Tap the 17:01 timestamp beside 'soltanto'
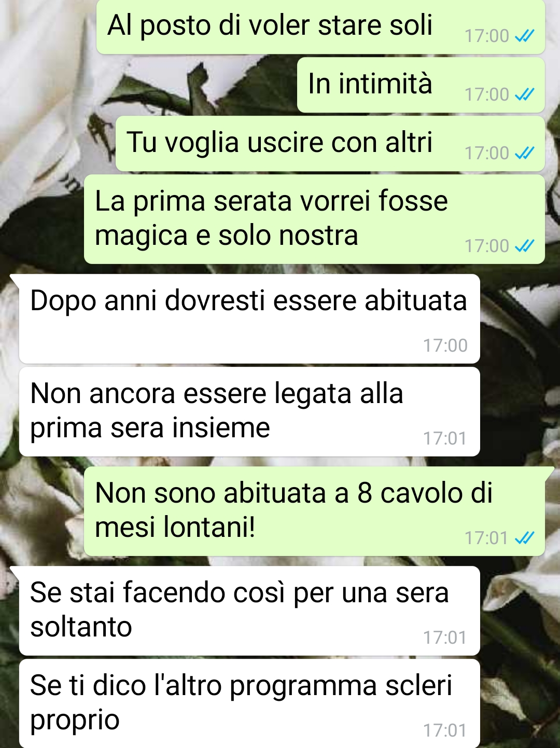This screenshot has height=748, width=560. pyautogui.click(x=445, y=638)
